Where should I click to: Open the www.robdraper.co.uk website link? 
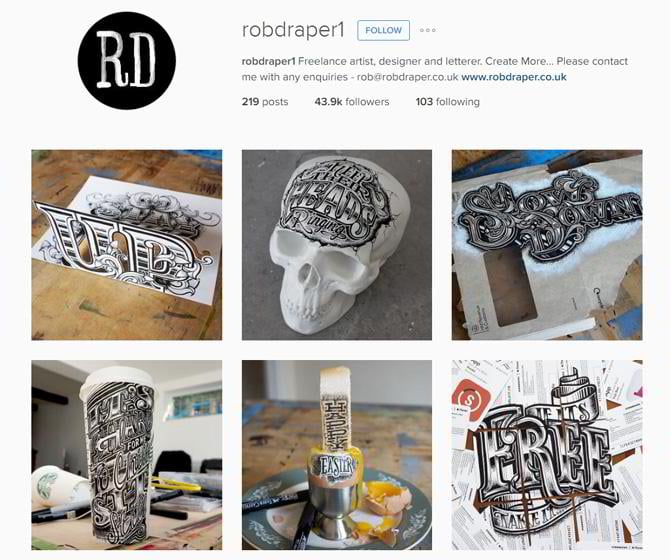click(514, 77)
